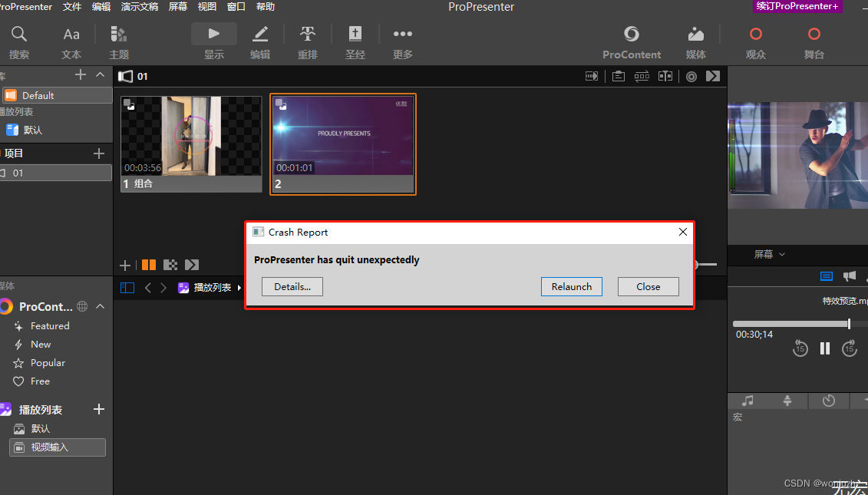Open the 演示文稿 menu

(140, 7)
